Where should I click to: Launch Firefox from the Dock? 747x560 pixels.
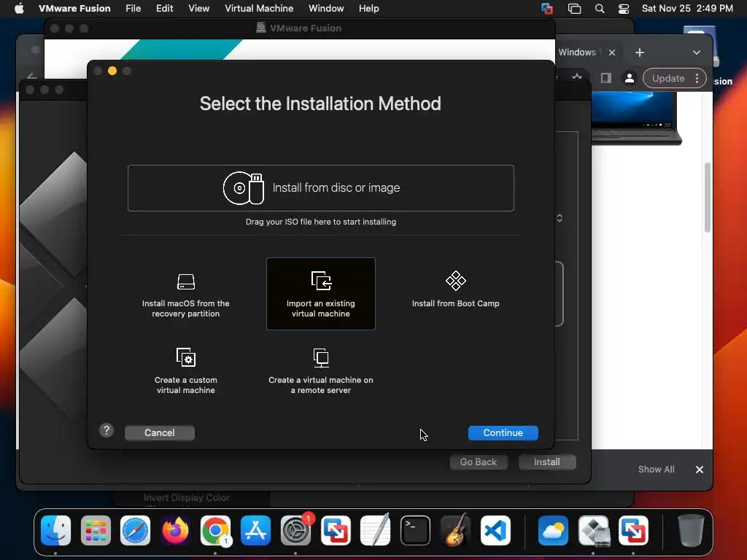[175, 530]
